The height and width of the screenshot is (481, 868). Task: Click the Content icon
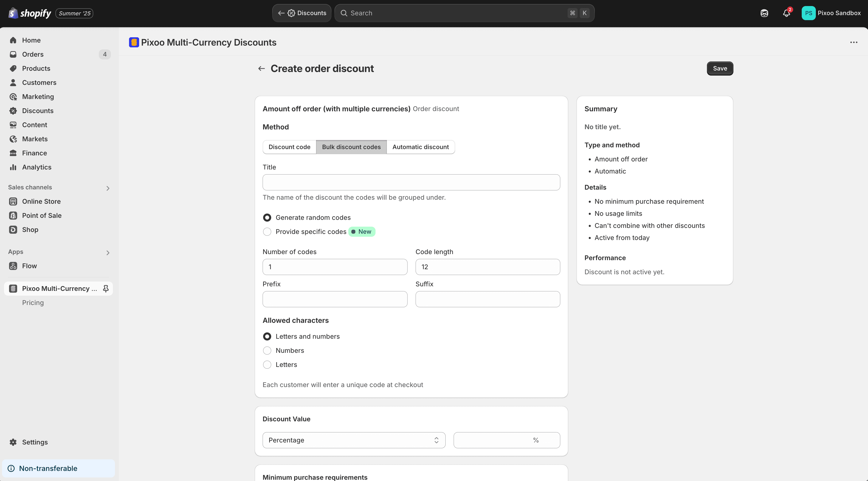[x=13, y=125]
